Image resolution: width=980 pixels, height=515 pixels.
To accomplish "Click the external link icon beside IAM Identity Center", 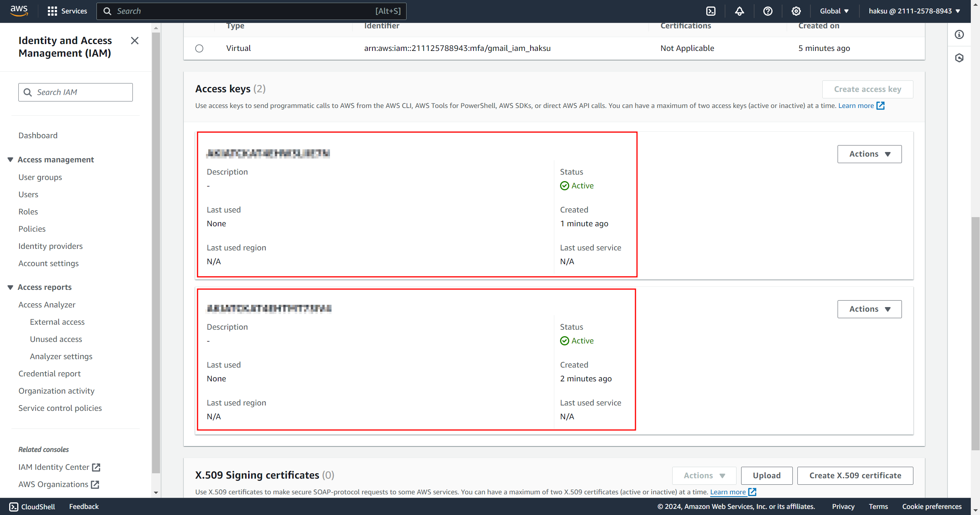I will point(96,467).
